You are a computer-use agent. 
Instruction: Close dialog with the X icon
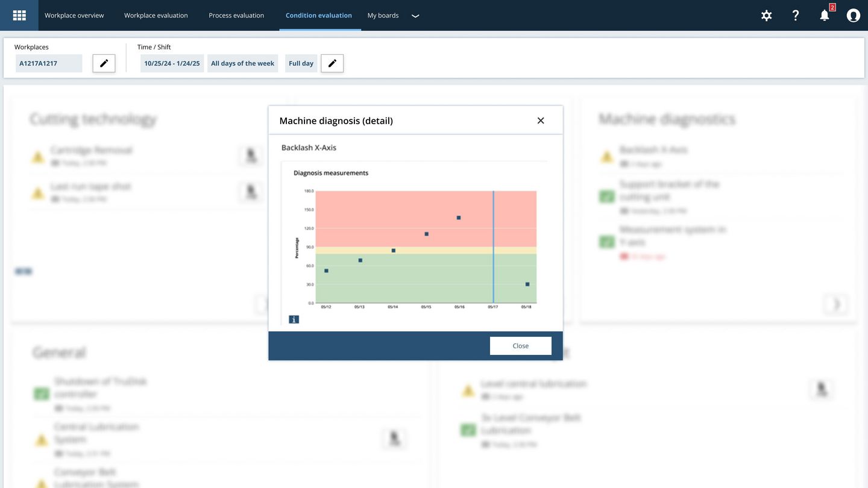click(541, 120)
